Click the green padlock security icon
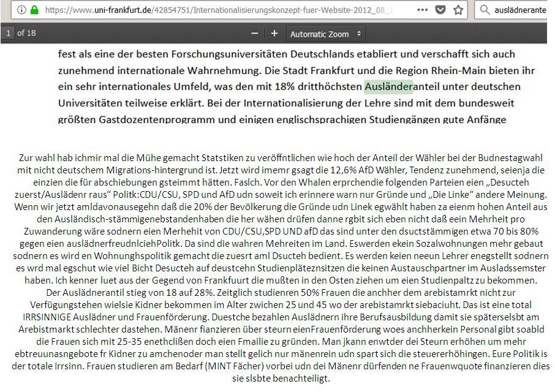Image resolution: width=555 pixels, height=392 pixels. (34, 10)
